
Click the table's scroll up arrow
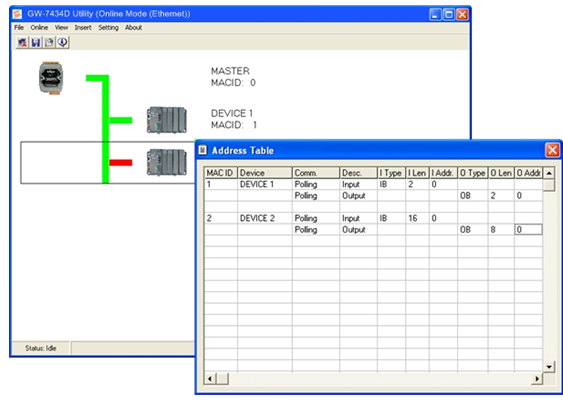point(549,173)
